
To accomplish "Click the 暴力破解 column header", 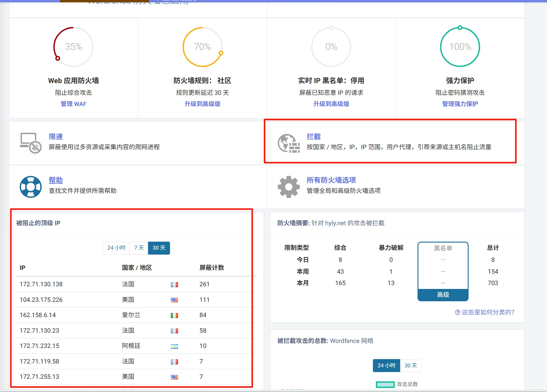I will [391, 248].
